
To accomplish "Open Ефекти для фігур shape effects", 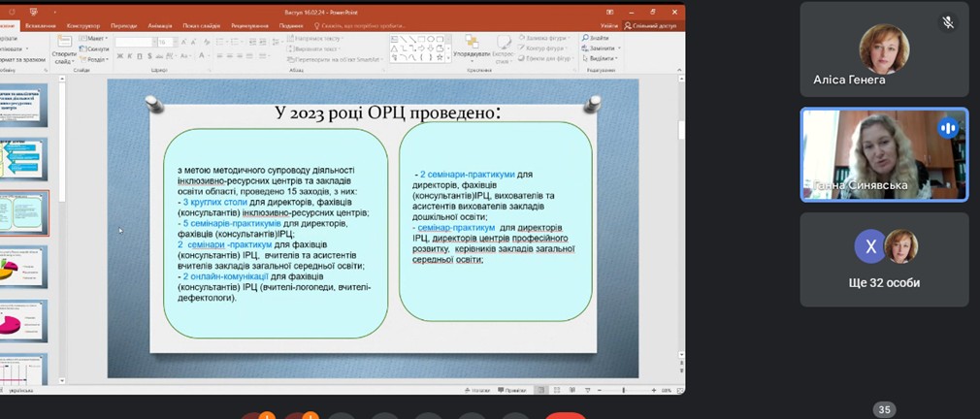I will coord(545,59).
